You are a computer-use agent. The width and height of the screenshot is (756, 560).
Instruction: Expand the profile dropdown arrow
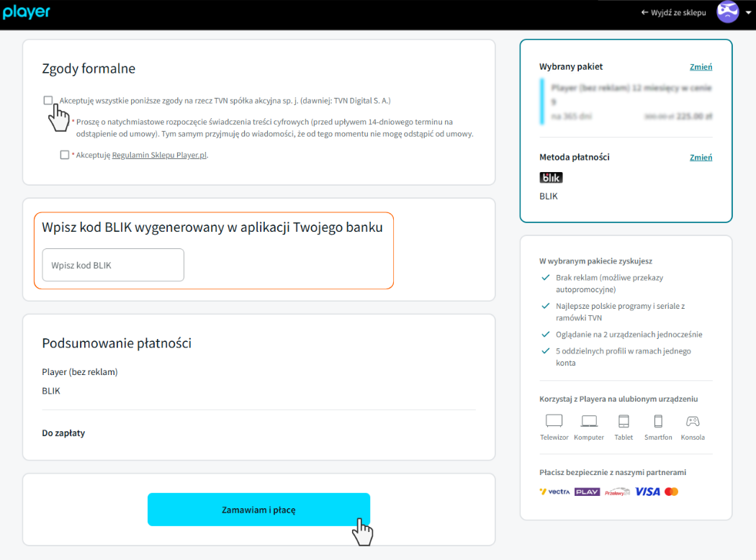pyautogui.click(x=747, y=13)
